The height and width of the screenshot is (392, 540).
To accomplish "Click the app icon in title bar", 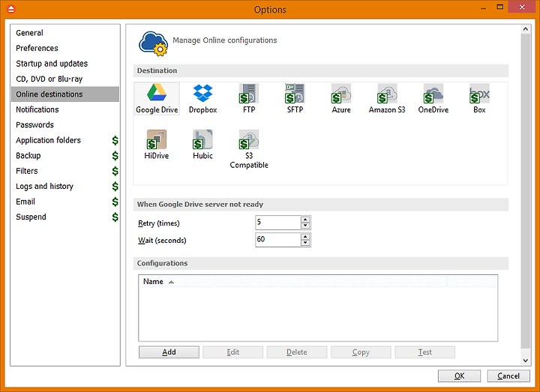I will 11,9.
